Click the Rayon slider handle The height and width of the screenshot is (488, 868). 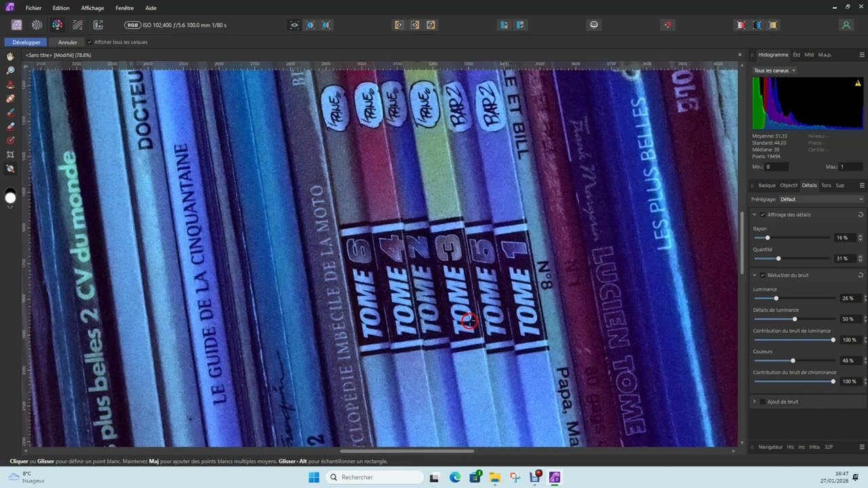(767, 238)
